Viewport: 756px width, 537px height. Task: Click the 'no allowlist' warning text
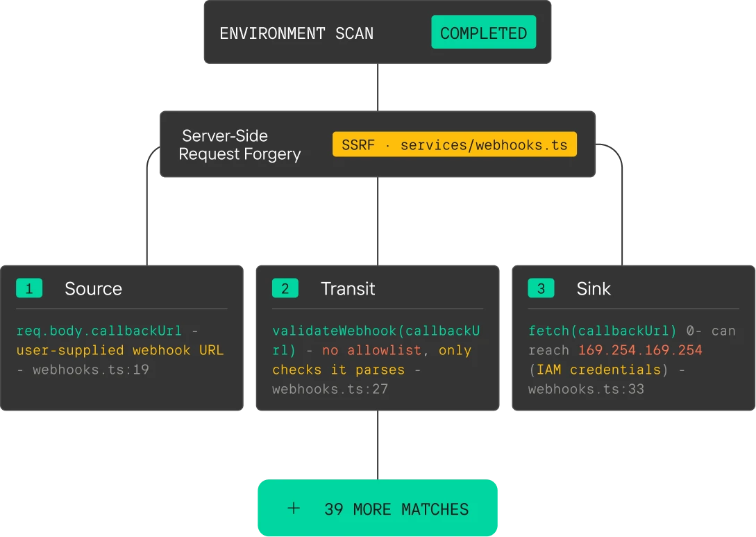click(371, 350)
